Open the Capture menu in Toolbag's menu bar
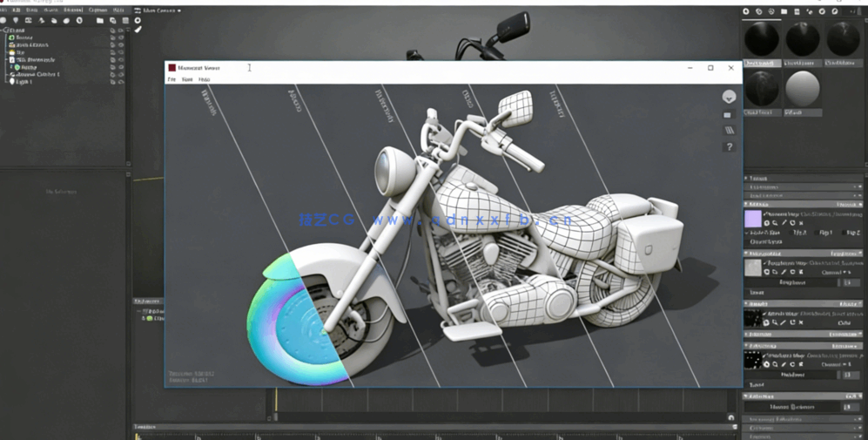The height and width of the screenshot is (440, 868). pyautogui.click(x=98, y=10)
